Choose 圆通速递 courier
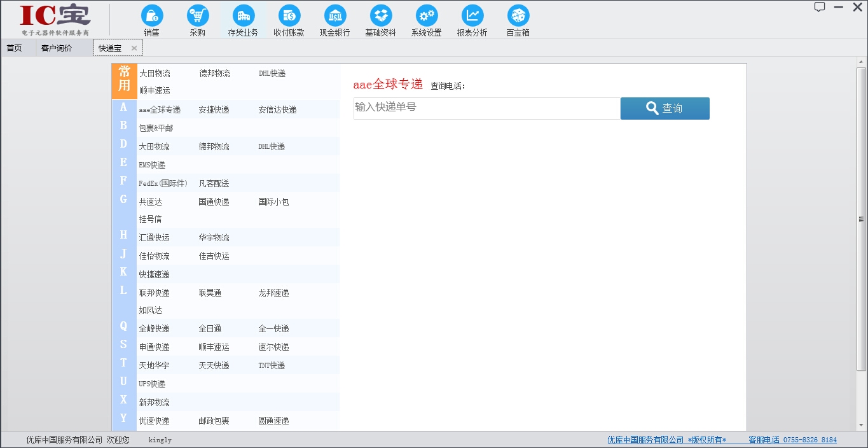 (273, 421)
